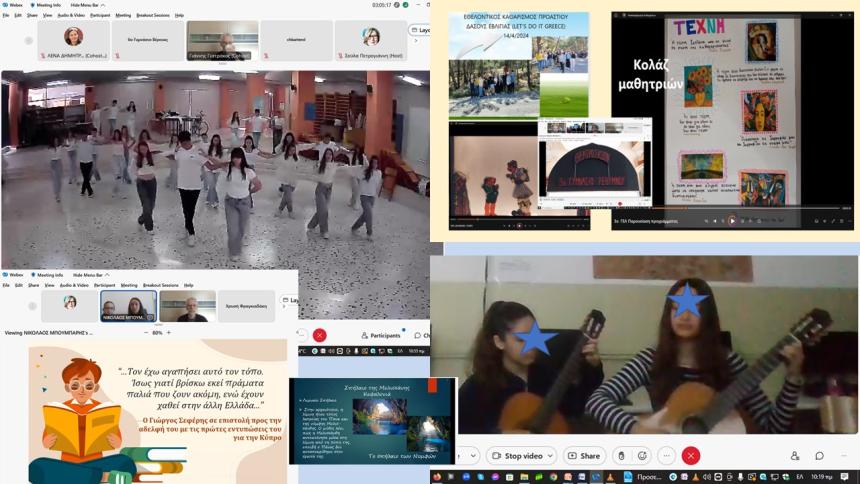860x484 pixels.
Task: Click the raise hand gesture icon
Action: [x=621, y=456]
